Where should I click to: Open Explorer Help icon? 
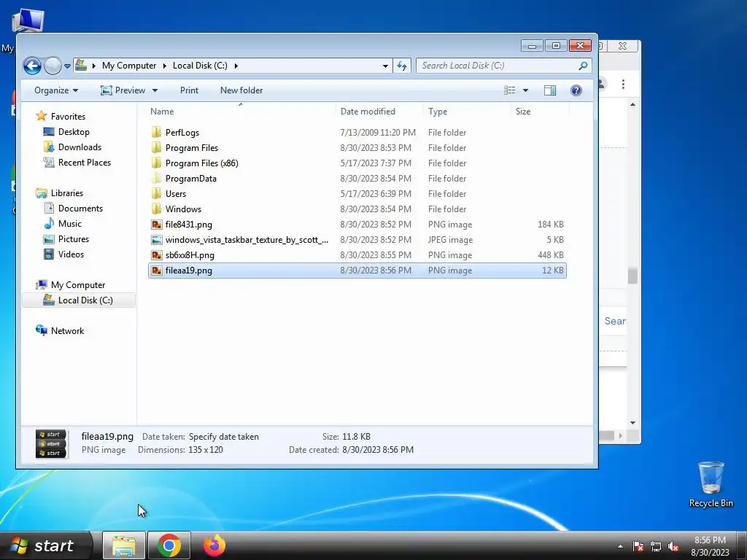click(x=576, y=90)
